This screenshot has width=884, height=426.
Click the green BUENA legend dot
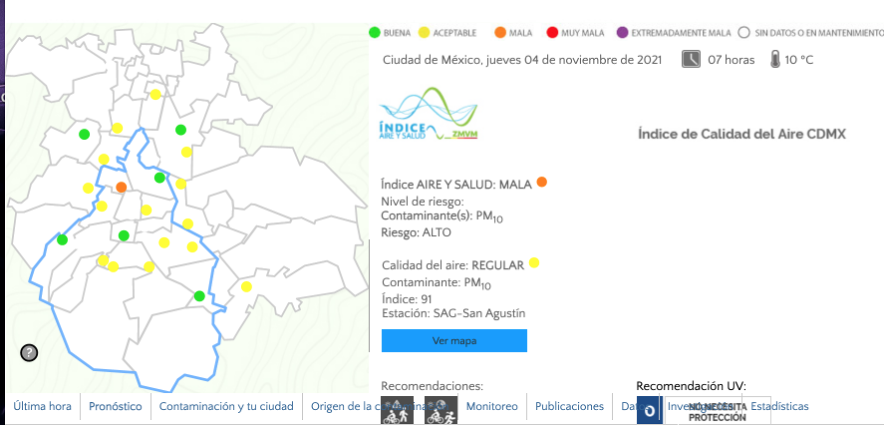coord(374,33)
